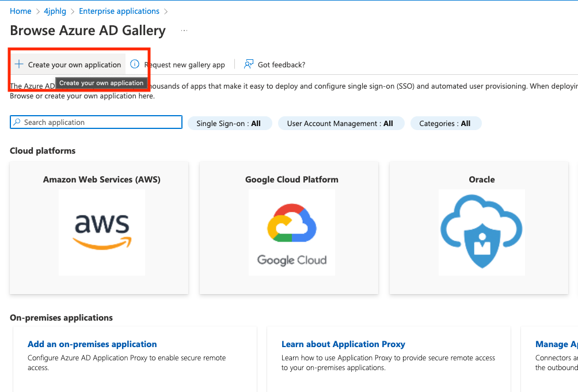This screenshot has width=578, height=392.
Task: Open the 4jphlg breadcrumb link
Action: (55, 11)
